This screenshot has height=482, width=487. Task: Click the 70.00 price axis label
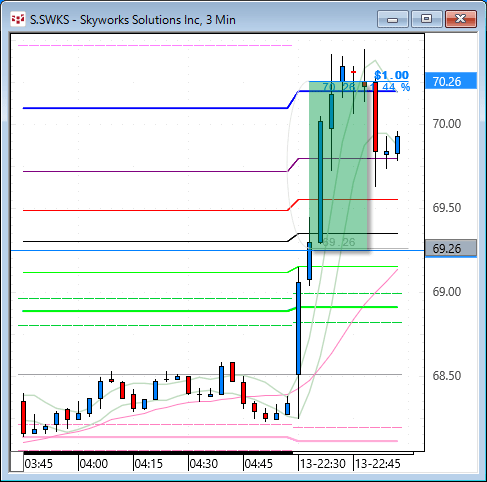click(x=447, y=124)
